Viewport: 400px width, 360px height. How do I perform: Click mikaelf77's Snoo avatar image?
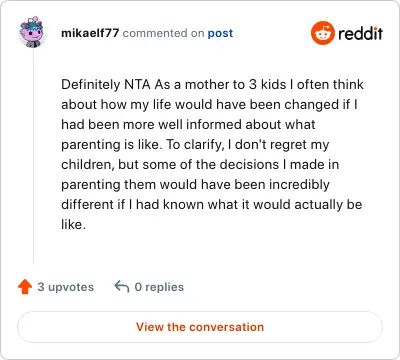click(32, 32)
